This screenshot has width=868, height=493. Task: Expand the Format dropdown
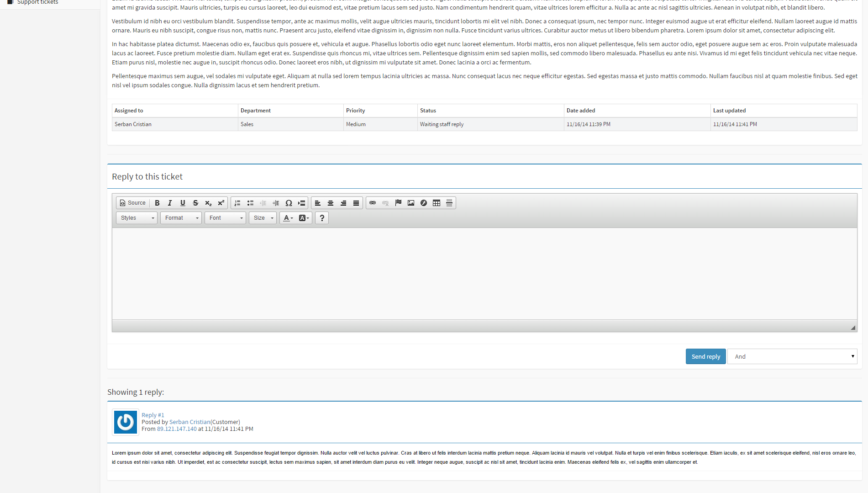point(181,218)
